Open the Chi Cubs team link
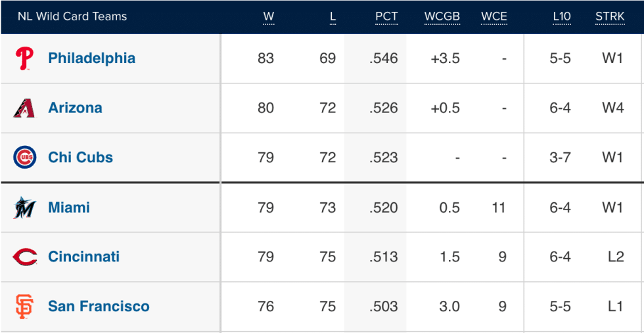 [x=80, y=157]
